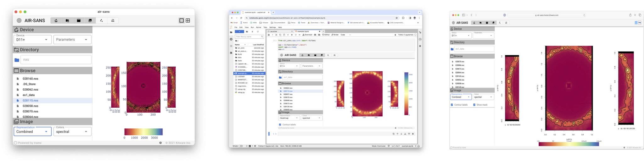Click the Browse toolbar icon in left window
This screenshot has height=162, width=644.
79,20
